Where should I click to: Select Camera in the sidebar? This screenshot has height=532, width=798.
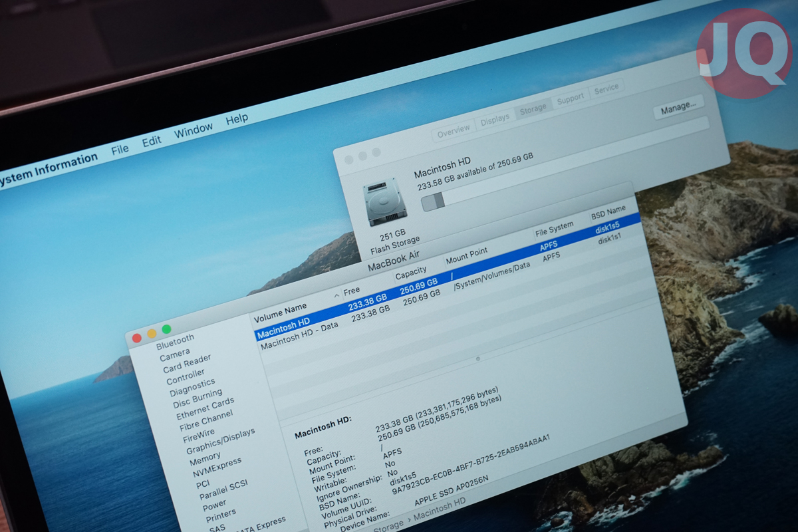tap(175, 355)
